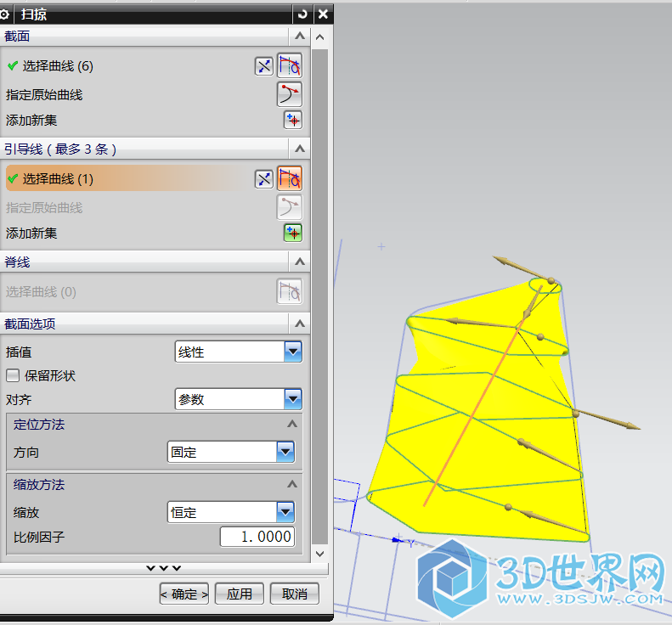
Task: Enable the 保留形状 checkbox
Action: (13, 375)
